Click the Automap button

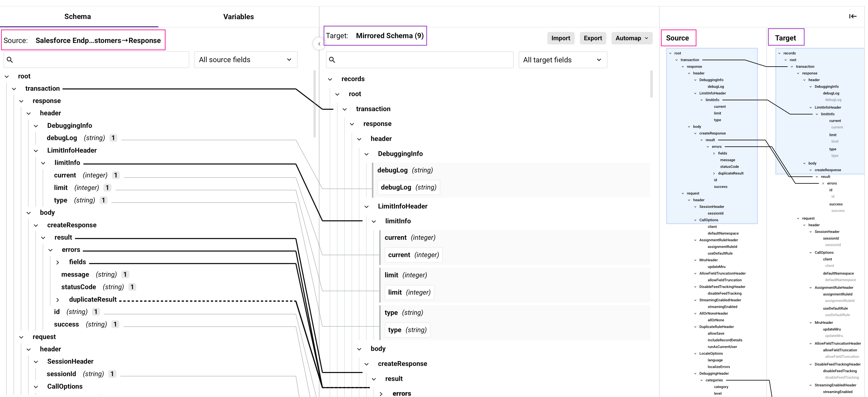coord(632,38)
